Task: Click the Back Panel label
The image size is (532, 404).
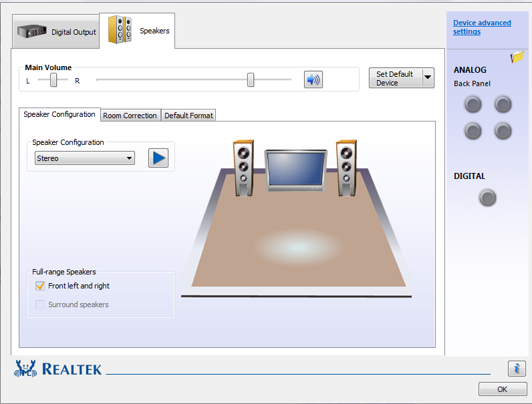Action: point(472,83)
